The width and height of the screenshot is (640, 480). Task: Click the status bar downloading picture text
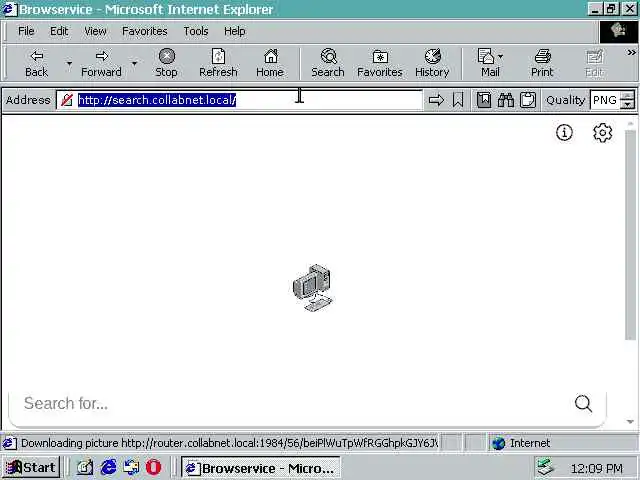[229, 443]
